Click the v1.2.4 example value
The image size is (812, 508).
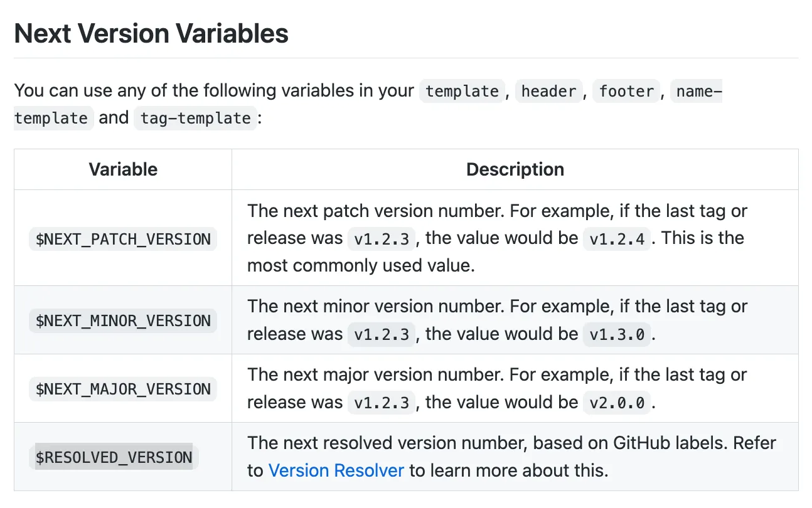point(617,239)
